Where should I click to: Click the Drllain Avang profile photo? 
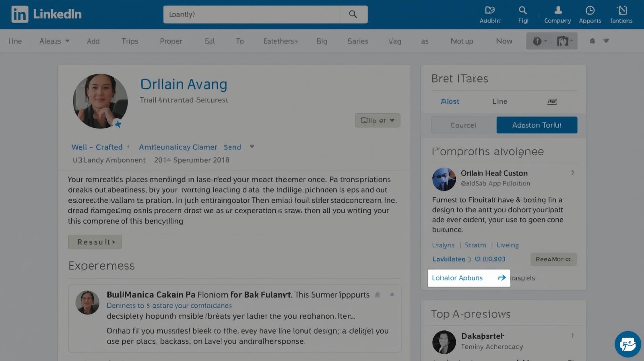coord(100,101)
